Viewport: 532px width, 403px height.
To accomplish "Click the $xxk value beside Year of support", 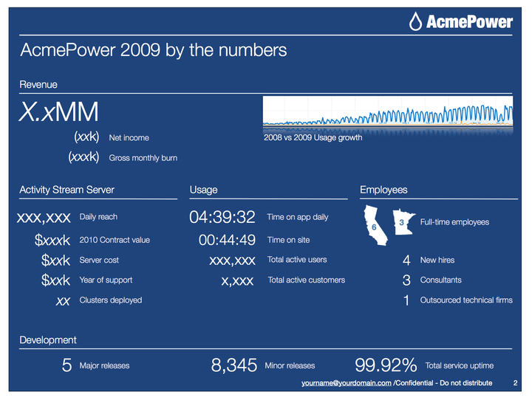I will coord(55,280).
